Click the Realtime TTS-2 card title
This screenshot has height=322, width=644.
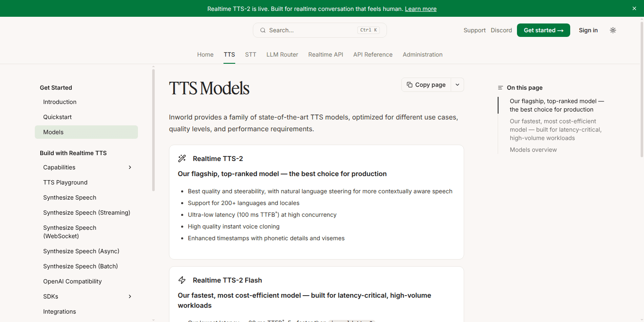(218, 158)
